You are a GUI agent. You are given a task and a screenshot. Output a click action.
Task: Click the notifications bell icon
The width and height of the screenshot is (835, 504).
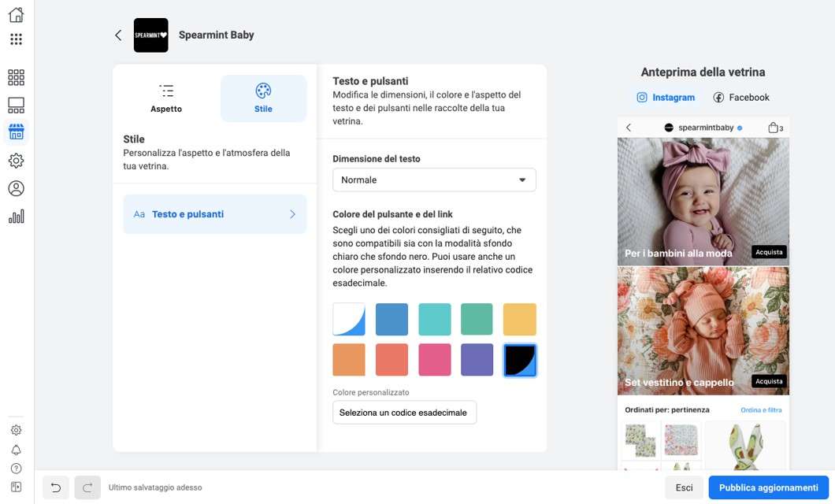point(16,450)
